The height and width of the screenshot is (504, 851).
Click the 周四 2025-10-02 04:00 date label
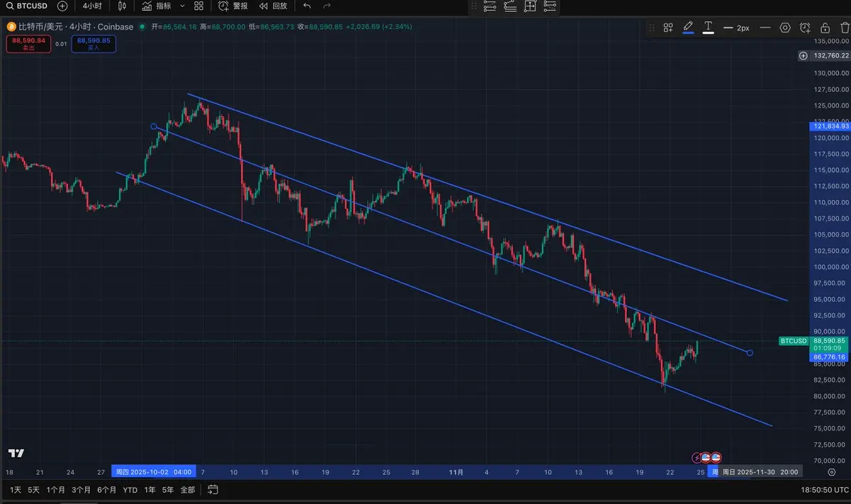[153, 471]
